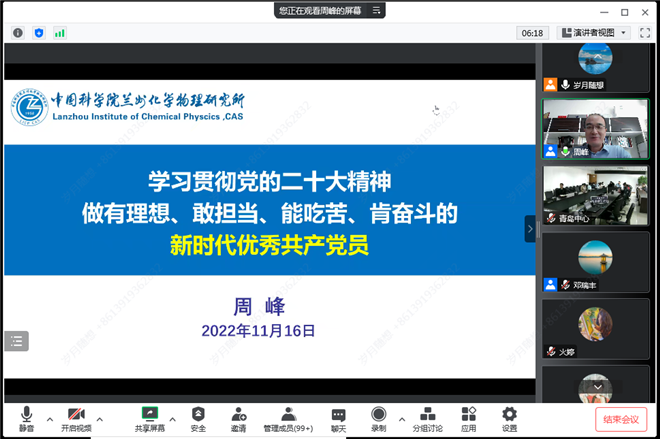
Task: Open the 聊天 chat window
Action: click(x=338, y=419)
